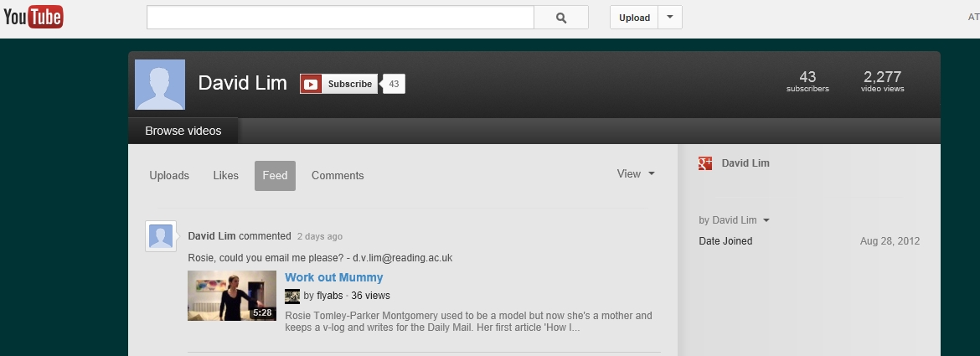This screenshot has width=980, height=356.
Task: Open the Google+ icon beside David Lim
Action: point(705,163)
